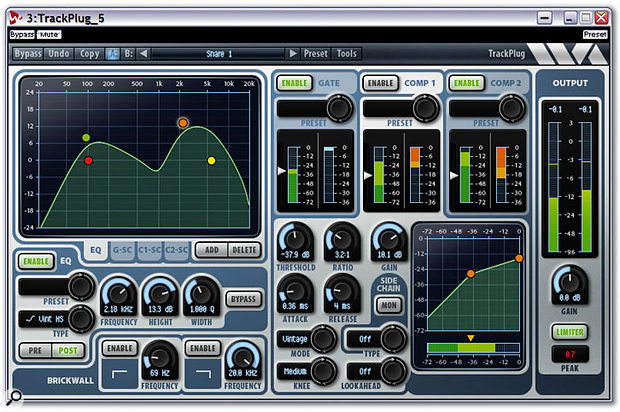Click the host Mute button

[x=49, y=35]
